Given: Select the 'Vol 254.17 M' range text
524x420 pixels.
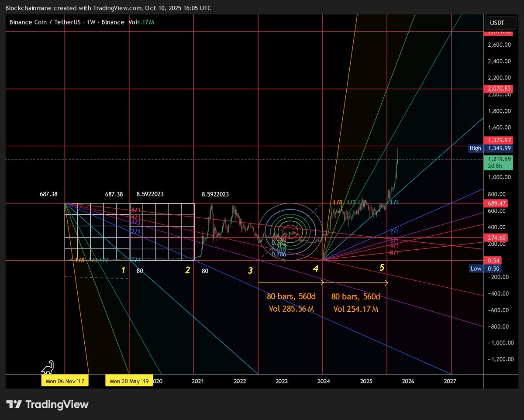Looking at the screenshot, I should click(x=356, y=309).
